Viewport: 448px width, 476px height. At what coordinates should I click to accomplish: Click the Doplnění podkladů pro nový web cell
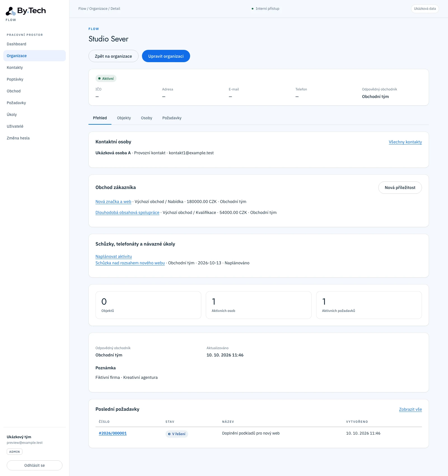251,433
